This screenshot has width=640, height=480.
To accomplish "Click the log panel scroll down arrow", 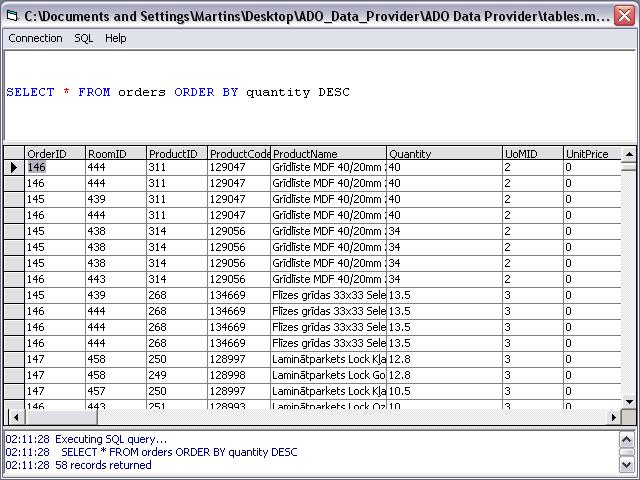I will click(x=628, y=465).
